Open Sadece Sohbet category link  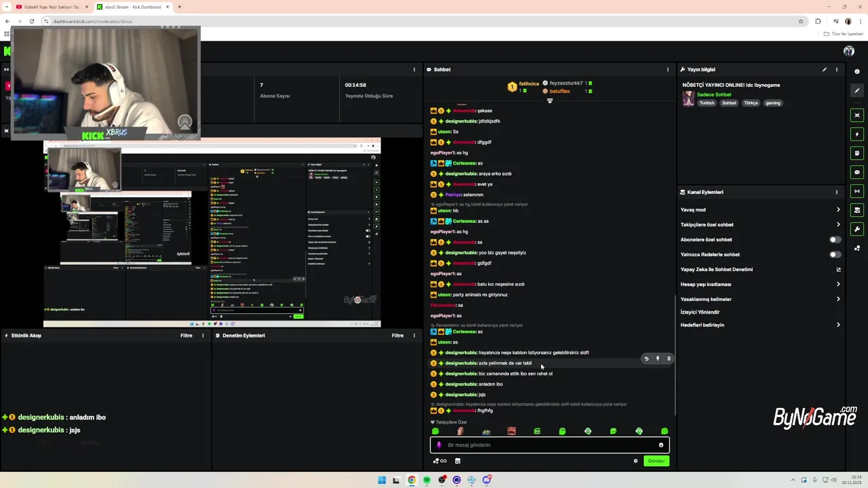tap(714, 94)
